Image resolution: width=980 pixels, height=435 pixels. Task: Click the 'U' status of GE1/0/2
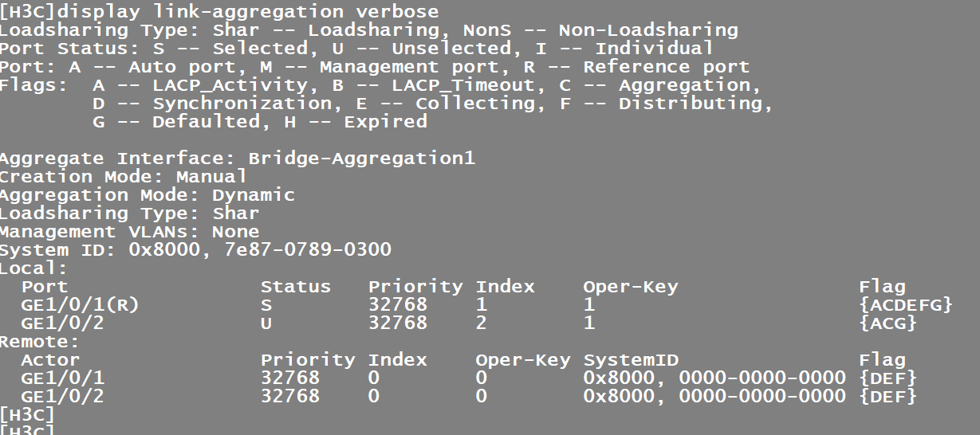(x=266, y=323)
